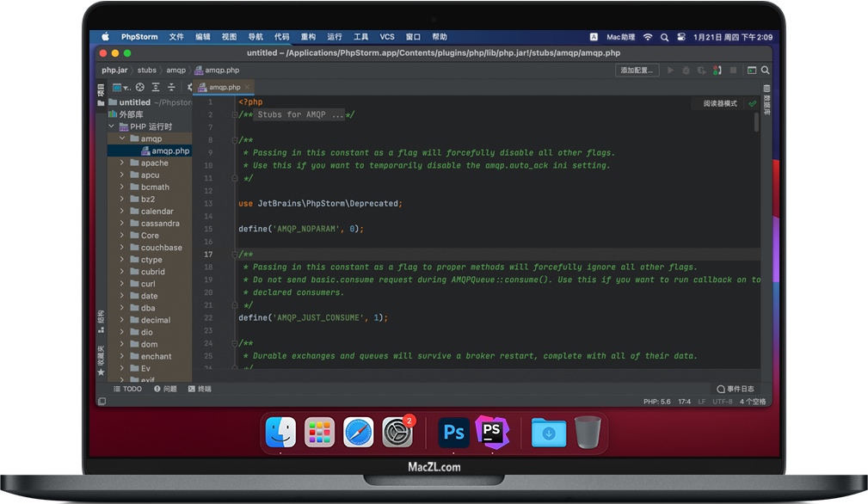This screenshot has height=504, width=868.
Task: Click stubs in the breadcrumb navigation bar
Action: pyautogui.click(x=146, y=71)
